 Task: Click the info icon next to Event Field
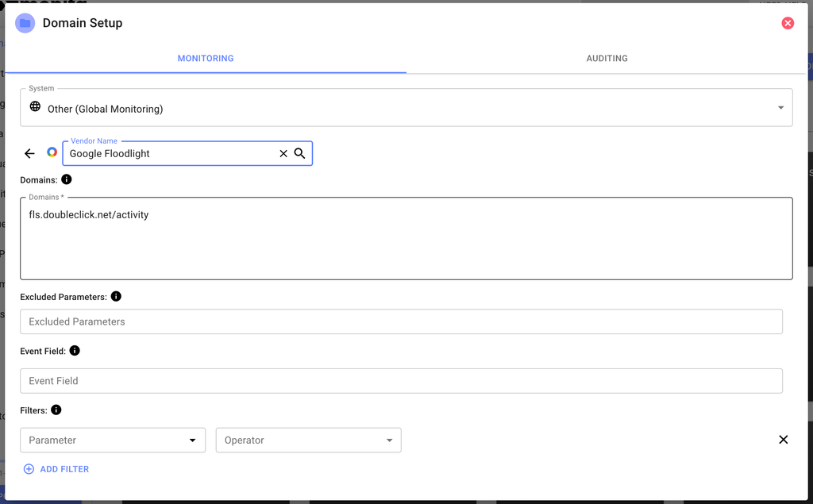(75, 350)
